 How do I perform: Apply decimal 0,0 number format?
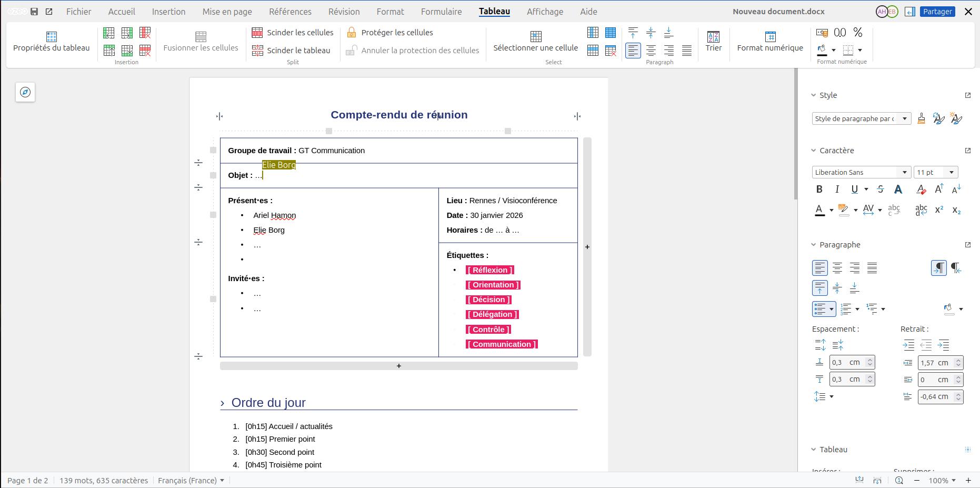(840, 33)
